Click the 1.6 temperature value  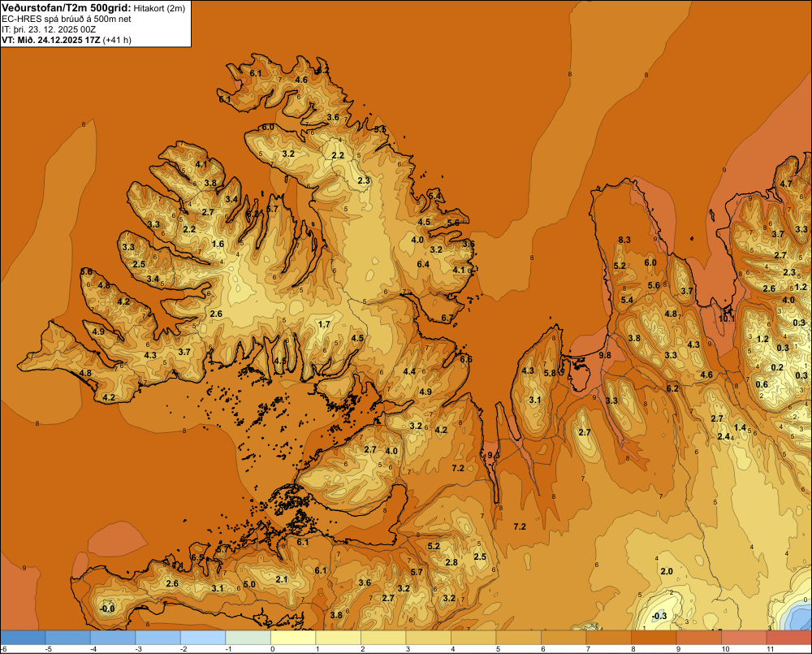click(218, 244)
